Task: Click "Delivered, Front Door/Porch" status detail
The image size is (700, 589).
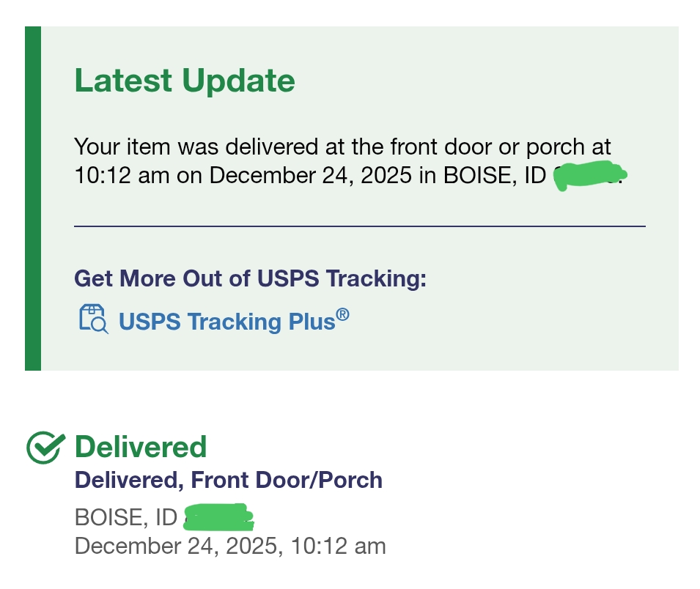Action: [x=229, y=481]
